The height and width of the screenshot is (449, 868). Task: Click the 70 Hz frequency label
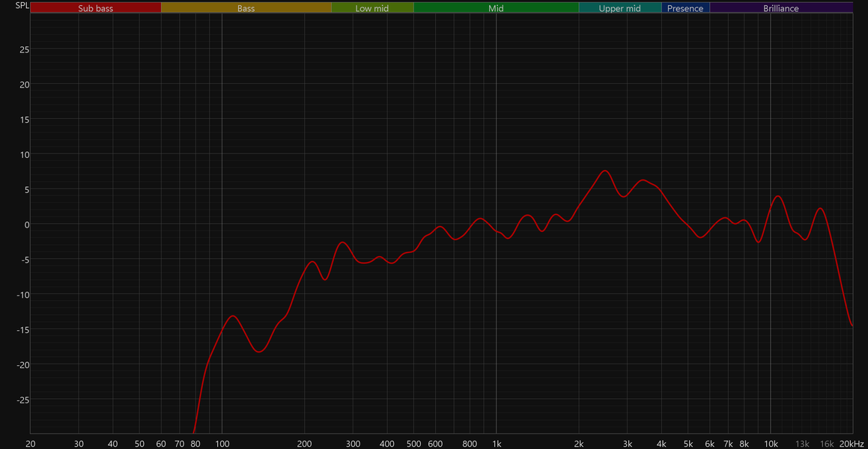tap(179, 444)
